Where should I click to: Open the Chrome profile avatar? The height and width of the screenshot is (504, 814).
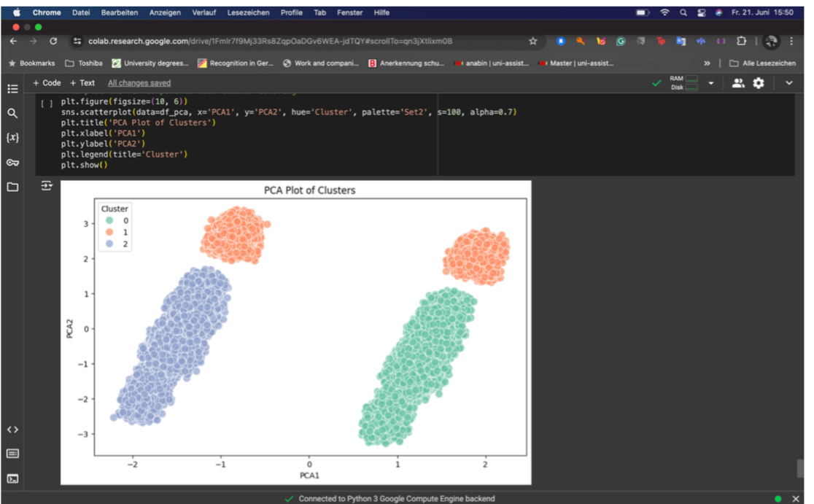point(771,41)
